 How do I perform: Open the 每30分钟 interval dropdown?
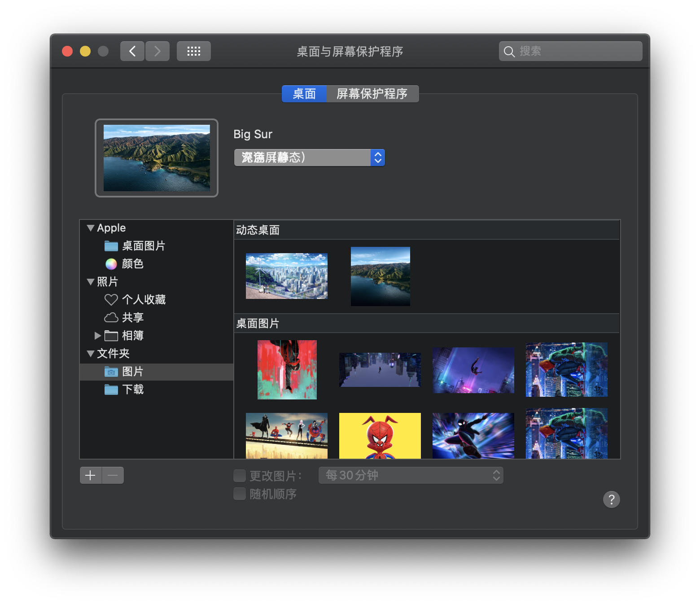[x=411, y=475]
